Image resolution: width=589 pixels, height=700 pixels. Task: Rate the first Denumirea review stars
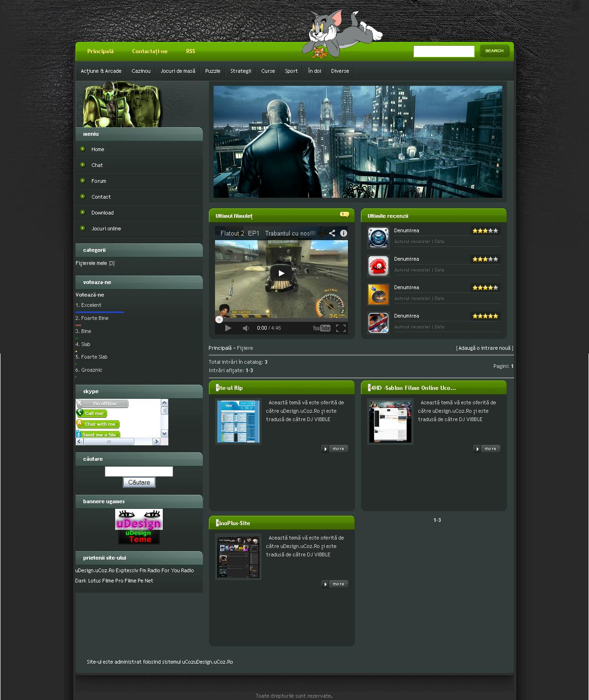[485, 230]
